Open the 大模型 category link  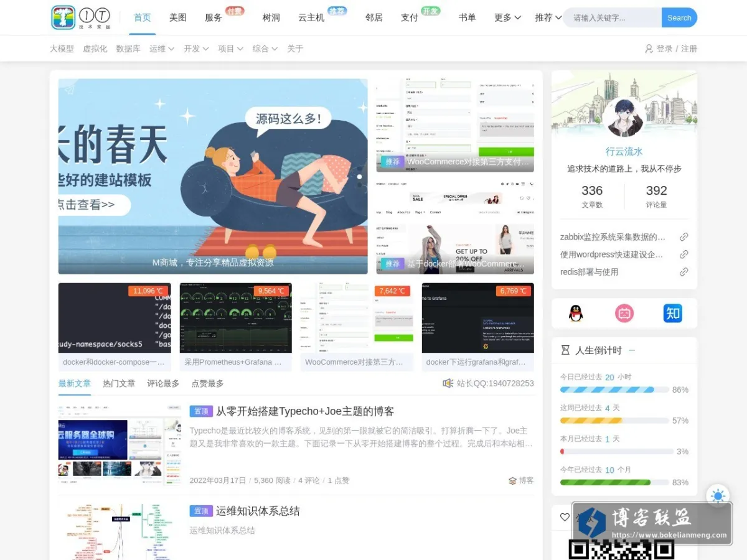[x=62, y=49]
